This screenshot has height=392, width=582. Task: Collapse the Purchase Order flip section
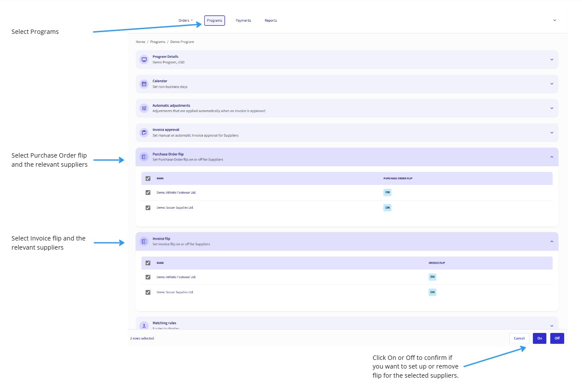(552, 157)
